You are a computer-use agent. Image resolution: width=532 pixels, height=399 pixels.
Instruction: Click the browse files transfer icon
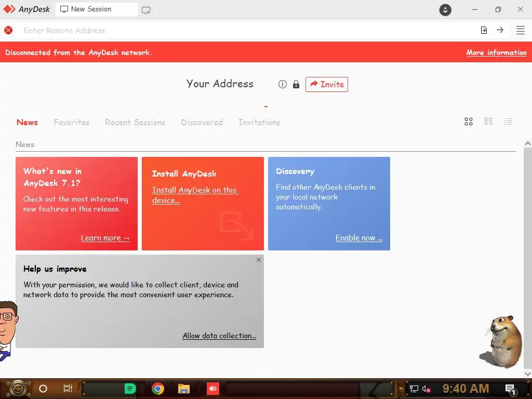pos(484,30)
